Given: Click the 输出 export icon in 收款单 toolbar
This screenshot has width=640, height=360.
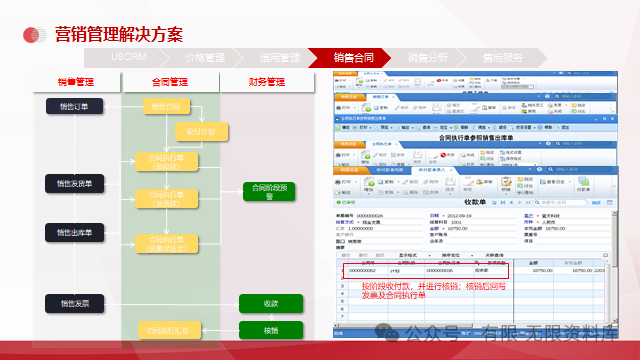Looking at the screenshot, I should pyautogui.click(x=337, y=192).
